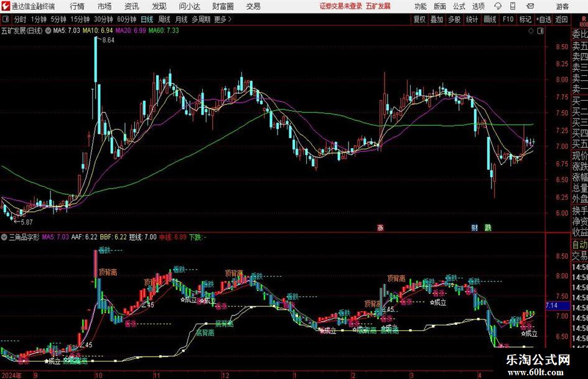Image resolution: width=588 pixels, height=379 pixels.
Task: Click the blue 财 marker on chart bottom
Action: coord(474,227)
